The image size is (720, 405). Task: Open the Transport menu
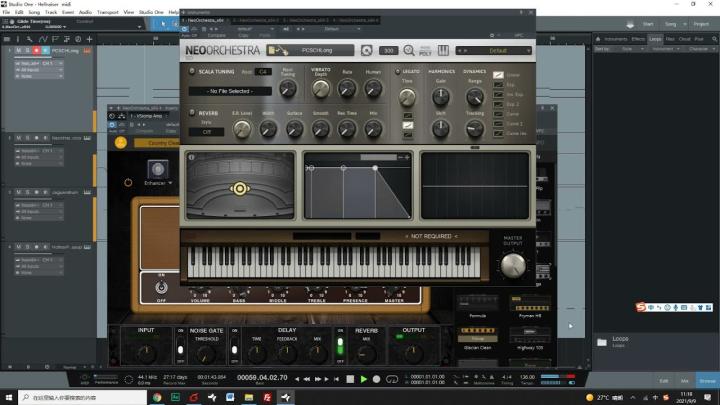[108, 12]
